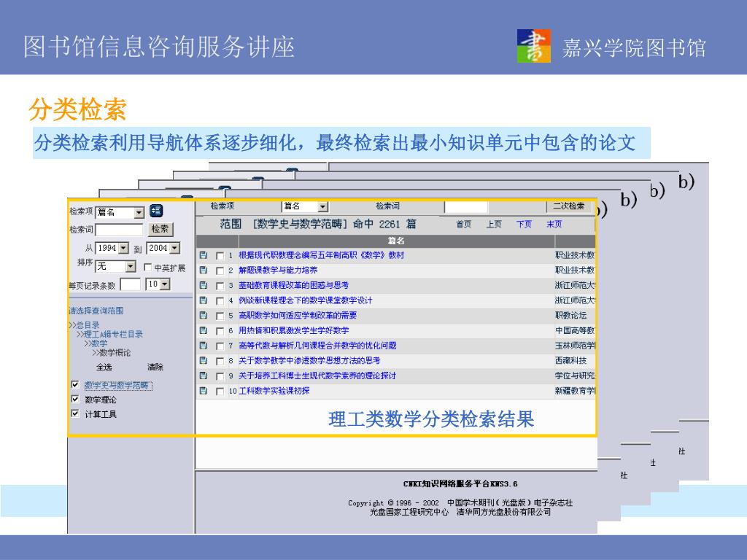Open document icon for row 10 工科数学实验课
The height and width of the screenshot is (560, 747).
pos(204,391)
